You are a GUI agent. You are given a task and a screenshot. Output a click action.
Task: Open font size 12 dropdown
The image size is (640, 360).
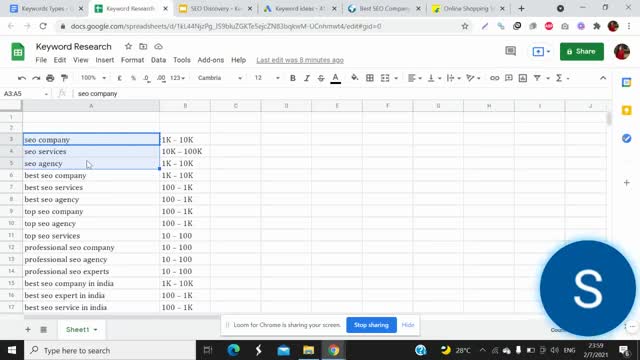click(x=267, y=78)
